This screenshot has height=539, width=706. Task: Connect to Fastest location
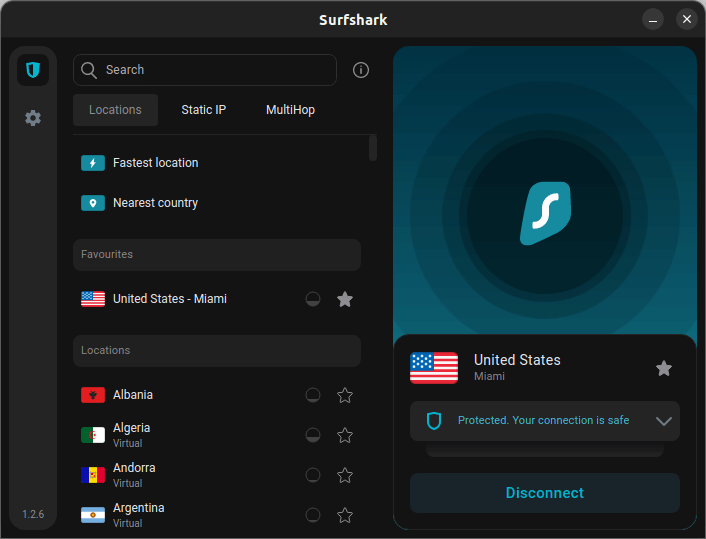coord(217,163)
